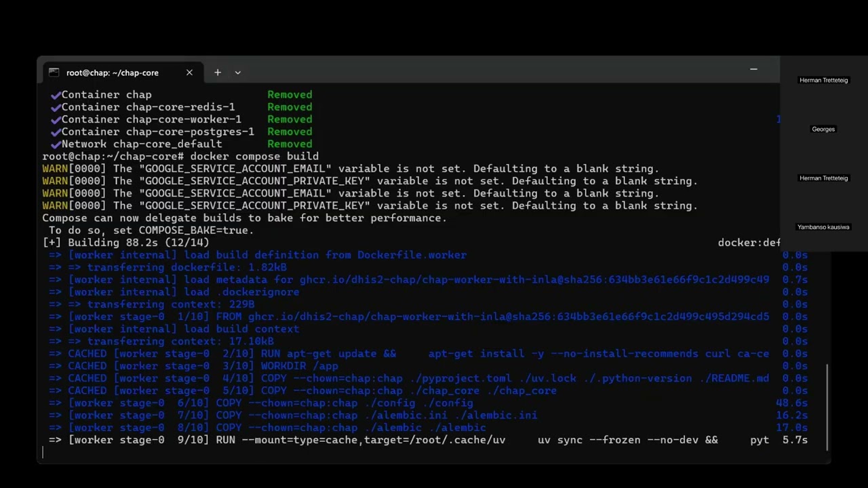Click step 2/10 'apt-get update' cached line
Image resolution: width=868 pixels, height=488 pixels.
(409, 354)
